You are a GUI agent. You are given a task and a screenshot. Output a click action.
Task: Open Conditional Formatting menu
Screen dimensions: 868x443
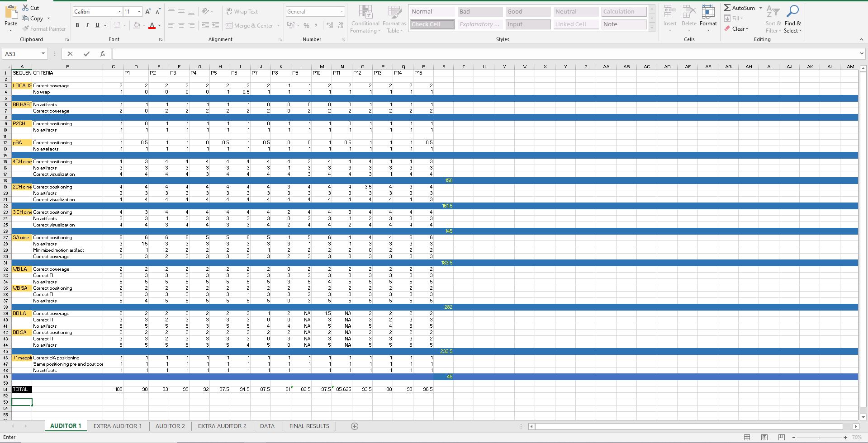[x=365, y=19]
